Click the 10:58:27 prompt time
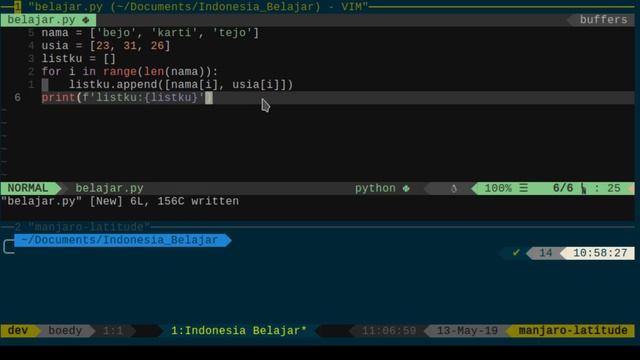This screenshot has width=640, height=360. pyautogui.click(x=600, y=253)
